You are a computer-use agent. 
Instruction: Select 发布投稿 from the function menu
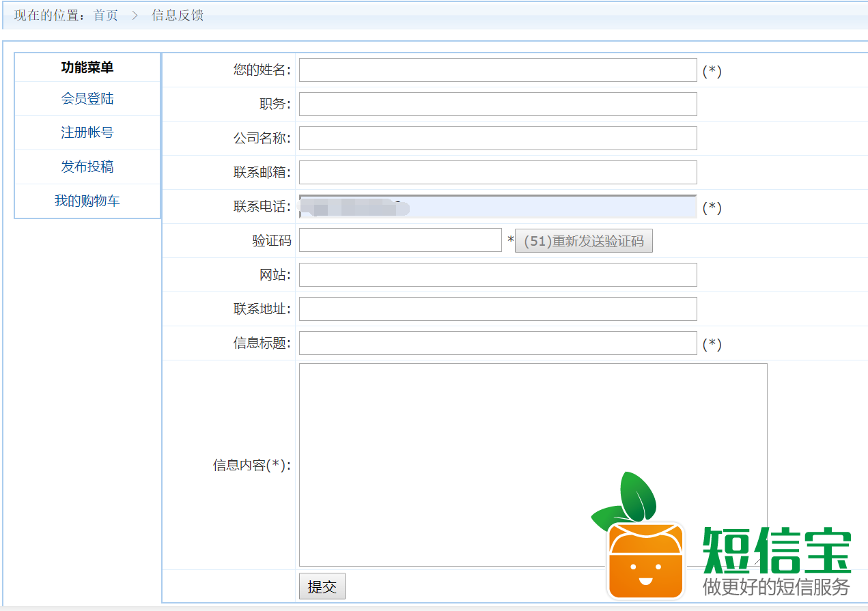click(87, 167)
